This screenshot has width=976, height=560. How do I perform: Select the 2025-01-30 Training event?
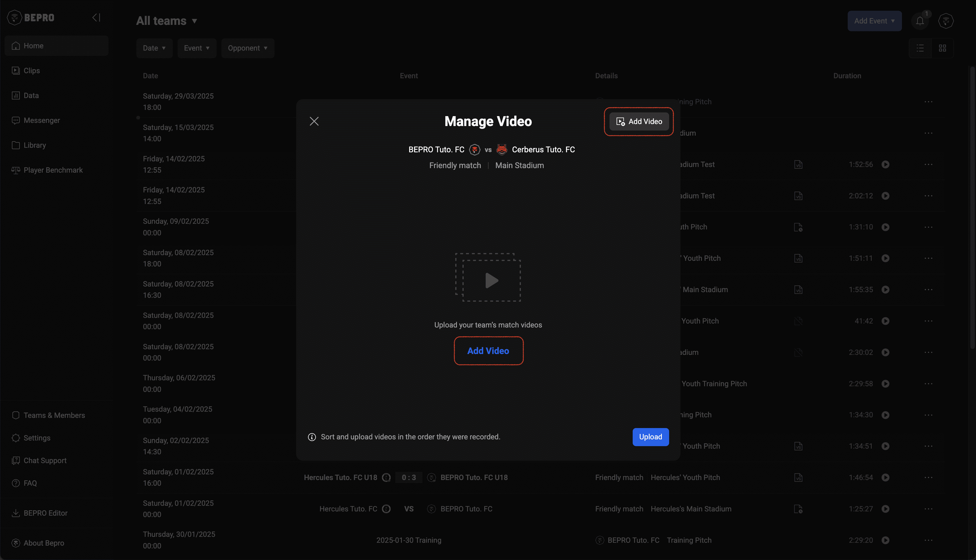click(x=409, y=541)
